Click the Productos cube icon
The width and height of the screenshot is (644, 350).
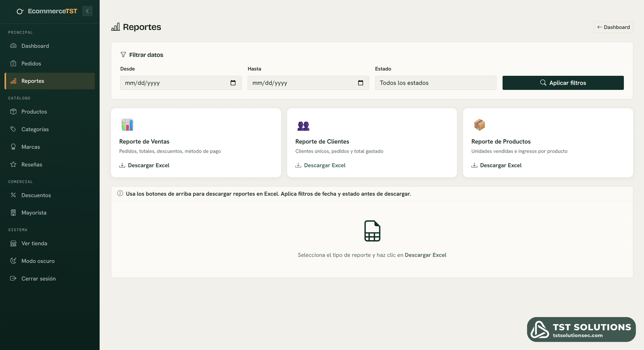pos(13,112)
